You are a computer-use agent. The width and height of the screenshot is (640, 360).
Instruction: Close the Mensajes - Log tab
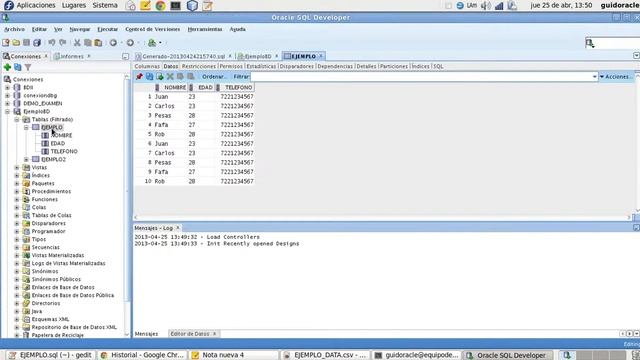pos(178,228)
